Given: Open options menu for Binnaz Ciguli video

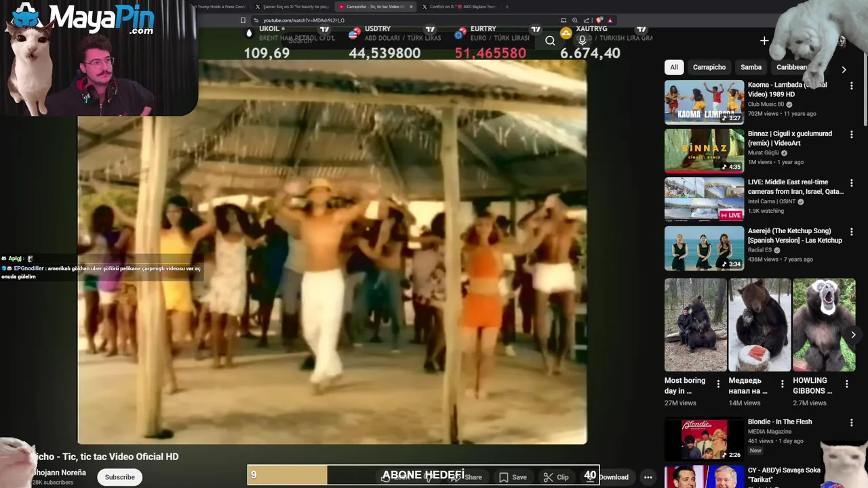Looking at the screenshot, I should (x=851, y=135).
